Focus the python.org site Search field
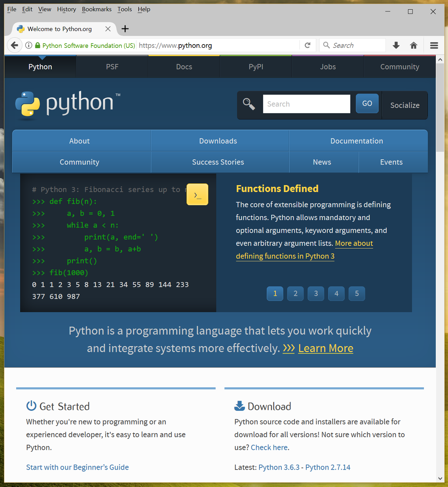Image resolution: width=448 pixels, height=487 pixels. coord(306,104)
